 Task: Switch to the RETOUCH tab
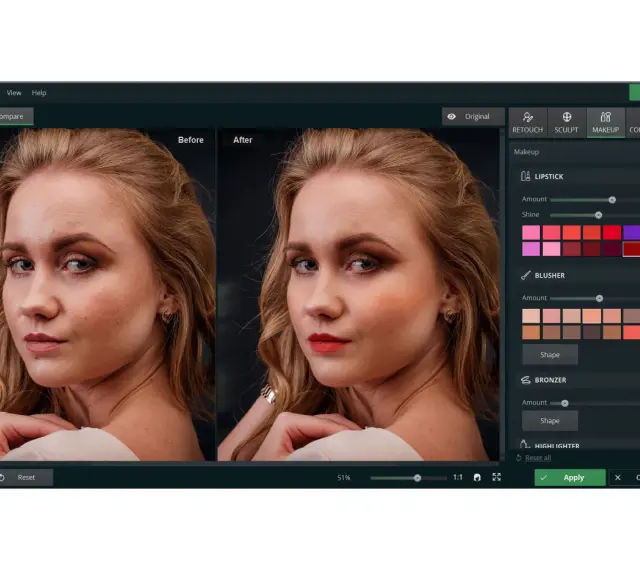tap(527, 123)
